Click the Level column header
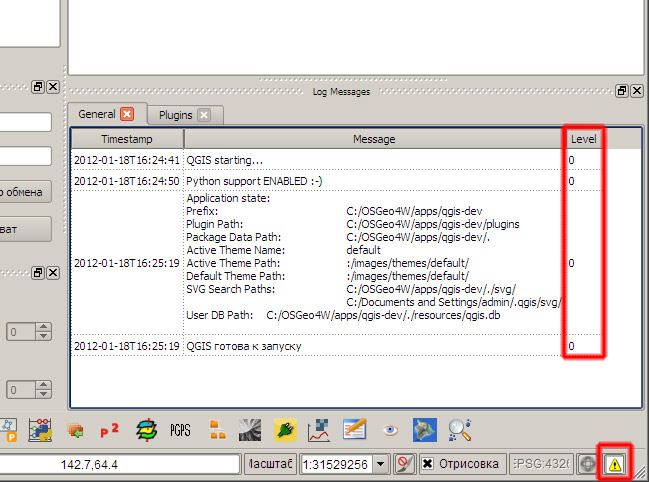The height and width of the screenshot is (482, 649). coord(584,139)
